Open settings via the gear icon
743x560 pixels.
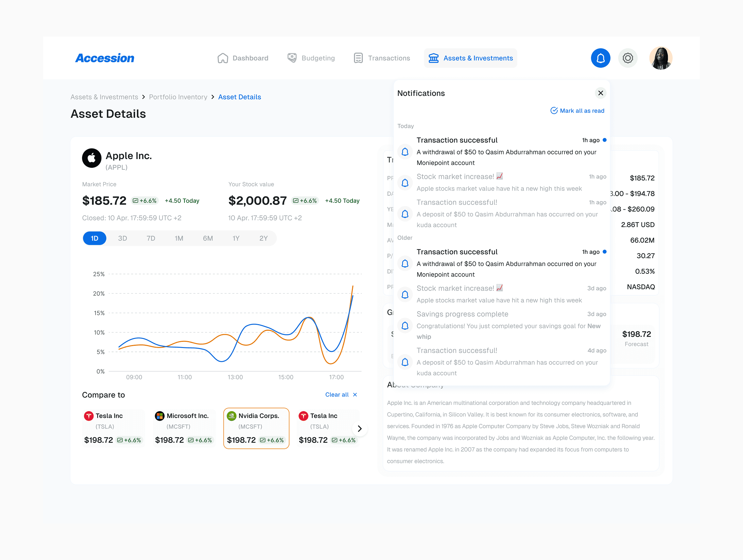[x=628, y=58]
